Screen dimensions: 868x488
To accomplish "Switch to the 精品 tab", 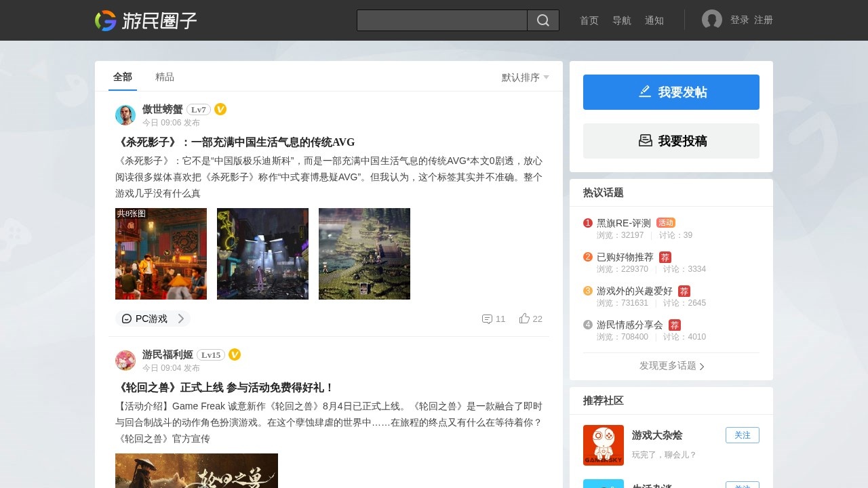I will [165, 77].
